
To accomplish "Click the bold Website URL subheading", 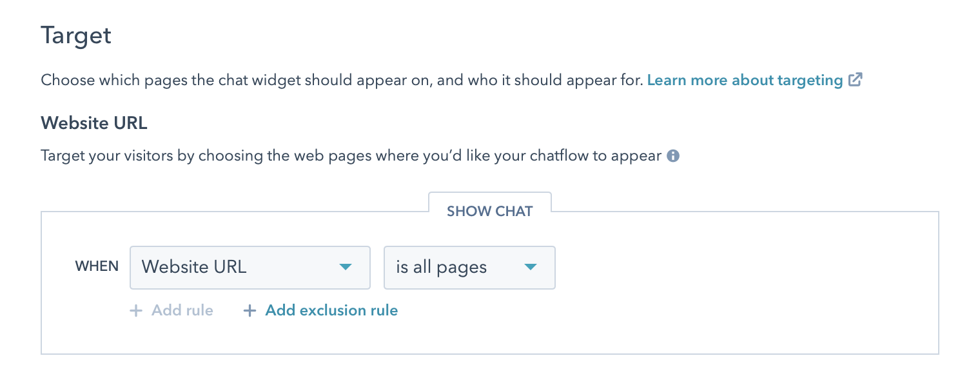I will (x=94, y=123).
